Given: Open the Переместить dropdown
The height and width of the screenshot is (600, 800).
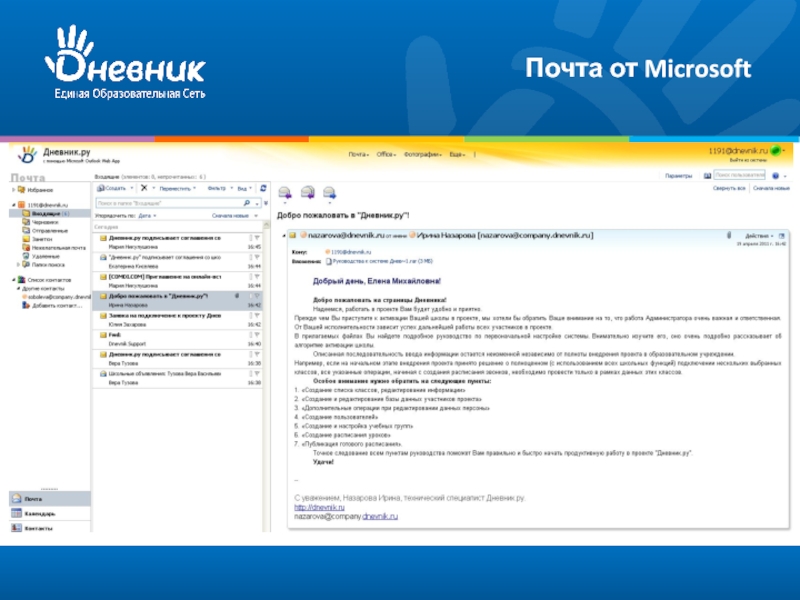Looking at the screenshot, I should click(x=178, y=188).
